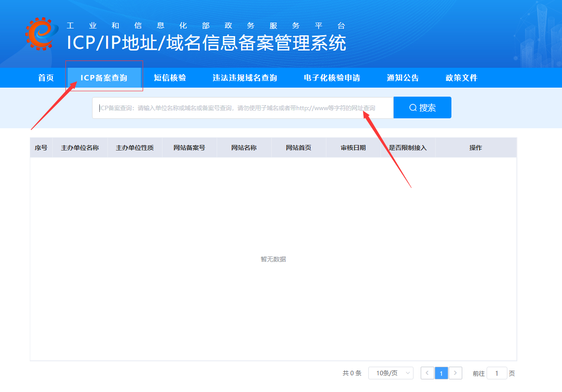The image size is (562, 392).
Task: Click the 前往 page jump input box
Action: coord(497,373)
